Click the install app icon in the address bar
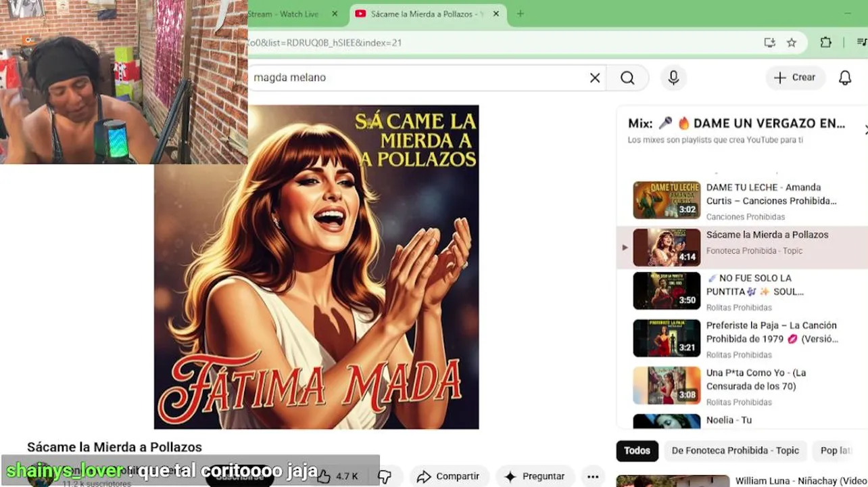Image resolution: width=868 pixels, height=487 pixels. click(769, 43)
